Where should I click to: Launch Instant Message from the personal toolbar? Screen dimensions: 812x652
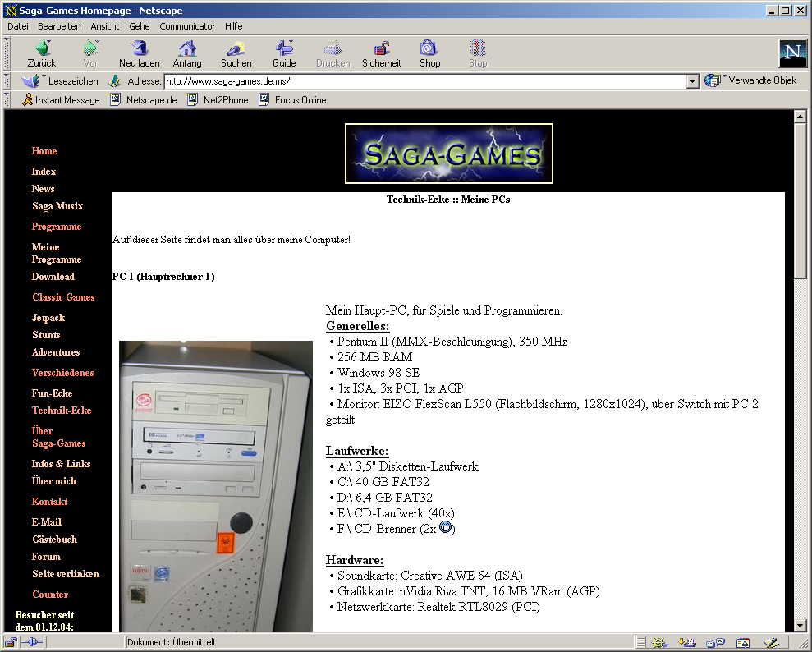point(61,100)
